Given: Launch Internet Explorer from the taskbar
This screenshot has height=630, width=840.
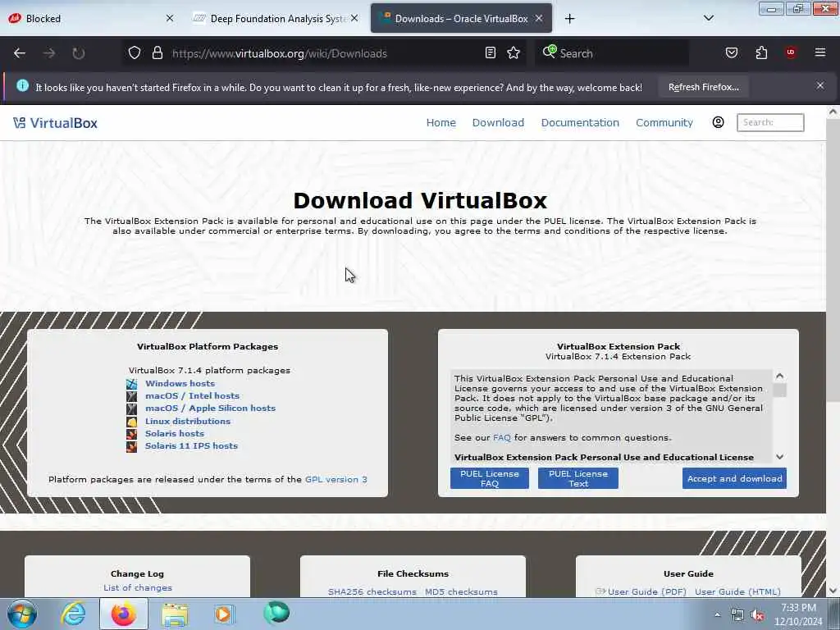Looking at the screenshot, I should tap(73, 614).
